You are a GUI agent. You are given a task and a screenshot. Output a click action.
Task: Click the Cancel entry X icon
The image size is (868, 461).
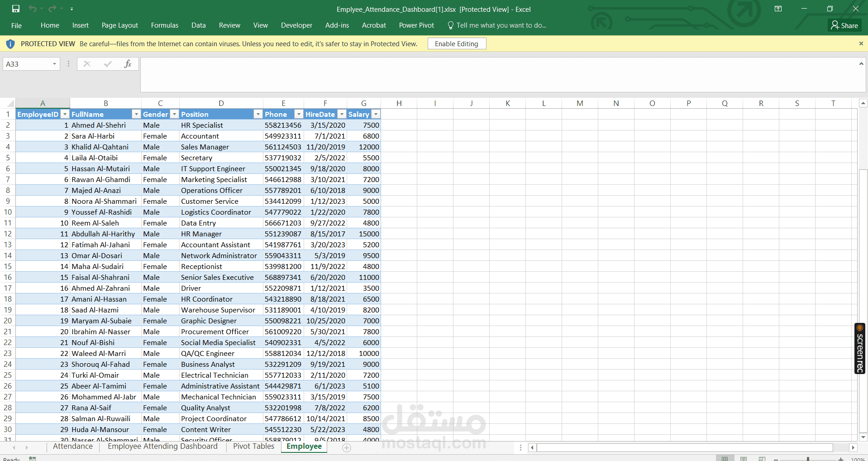[x=87, y=64]
